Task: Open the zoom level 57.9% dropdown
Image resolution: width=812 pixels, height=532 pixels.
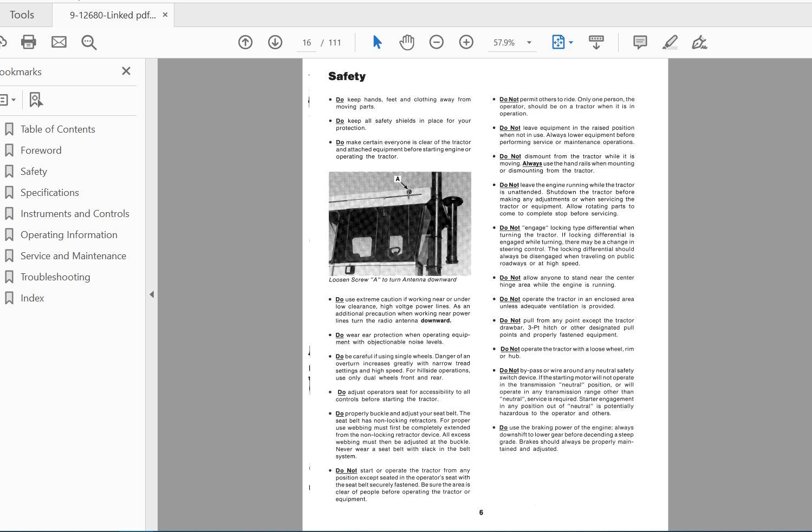Action: tap(529, 43)
